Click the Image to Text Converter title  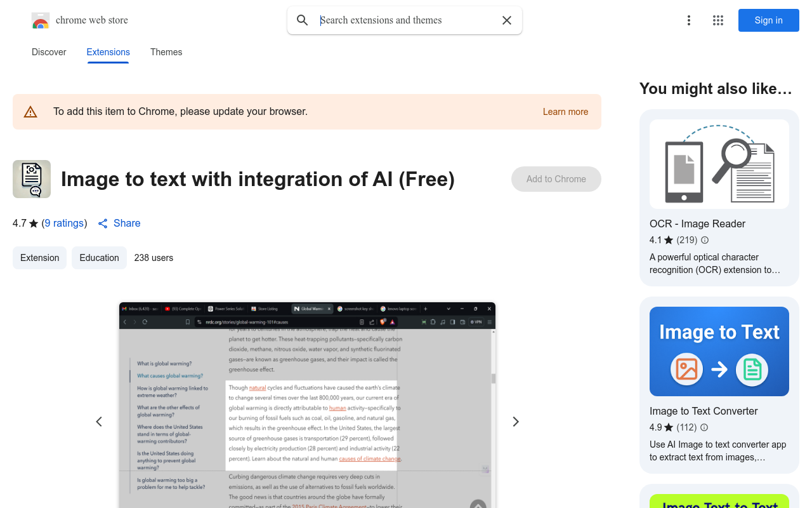pyautogui.click(x=704, y=411)
